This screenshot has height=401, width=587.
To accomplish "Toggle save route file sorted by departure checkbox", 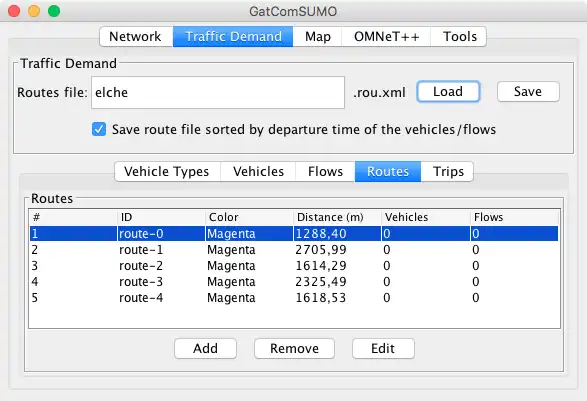I will [99, 129].
